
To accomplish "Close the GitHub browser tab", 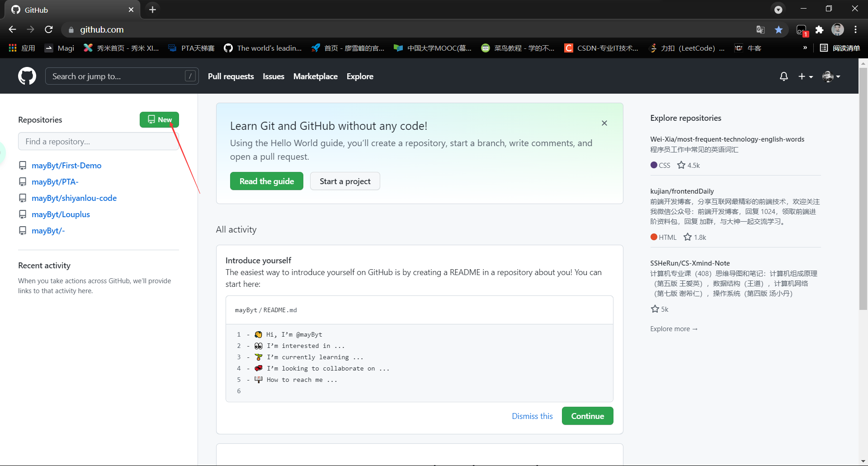I will [x=131, y=10].
